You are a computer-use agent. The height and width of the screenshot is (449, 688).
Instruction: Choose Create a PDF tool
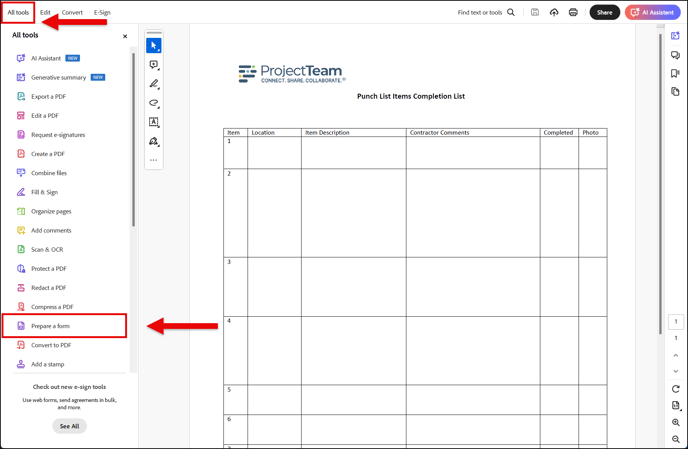click(40, 154)
